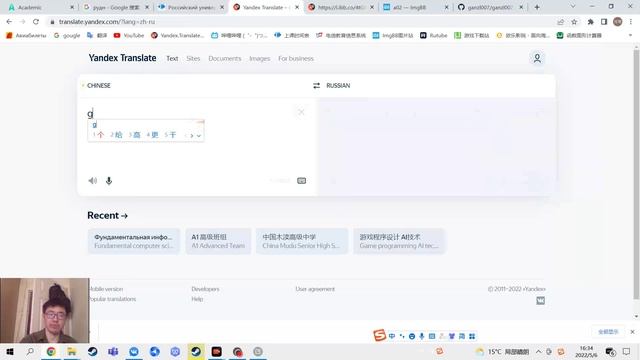
Task: Open Windows Start menu
Action: coord(10,351)
